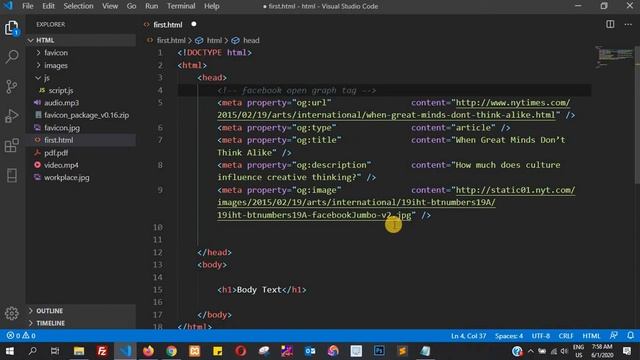Image resolution: width=640 pixels, height=360 pixels.
Task: Expand the images folder
Action: 81,65
